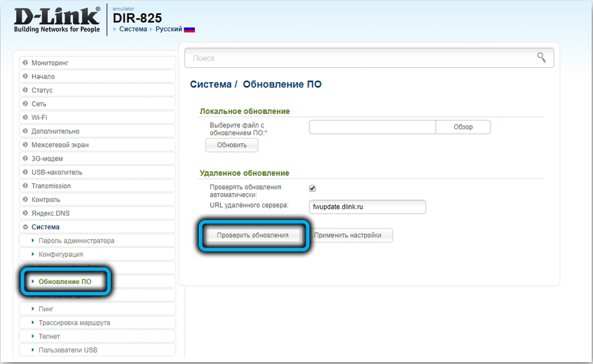
Task: Select Обновление ПО in the sidebar
Action: click(65, 282)
